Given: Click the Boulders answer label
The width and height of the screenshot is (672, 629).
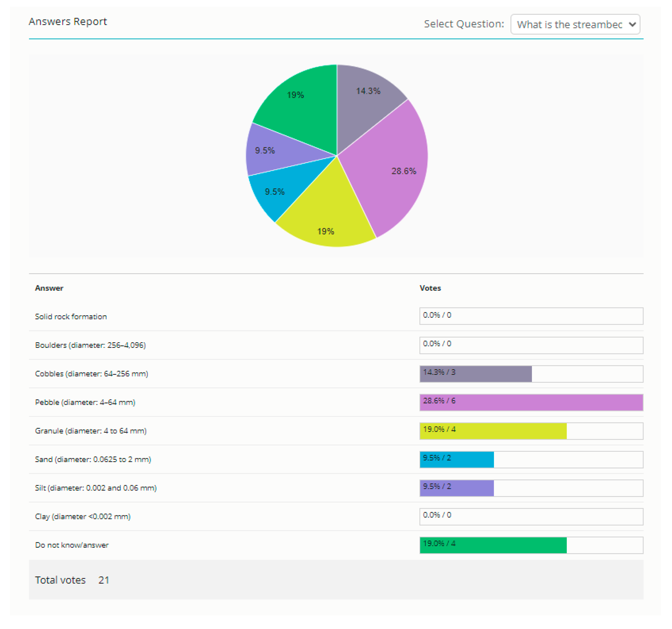Looking at the screenshot, I should (x=90, y=345).
